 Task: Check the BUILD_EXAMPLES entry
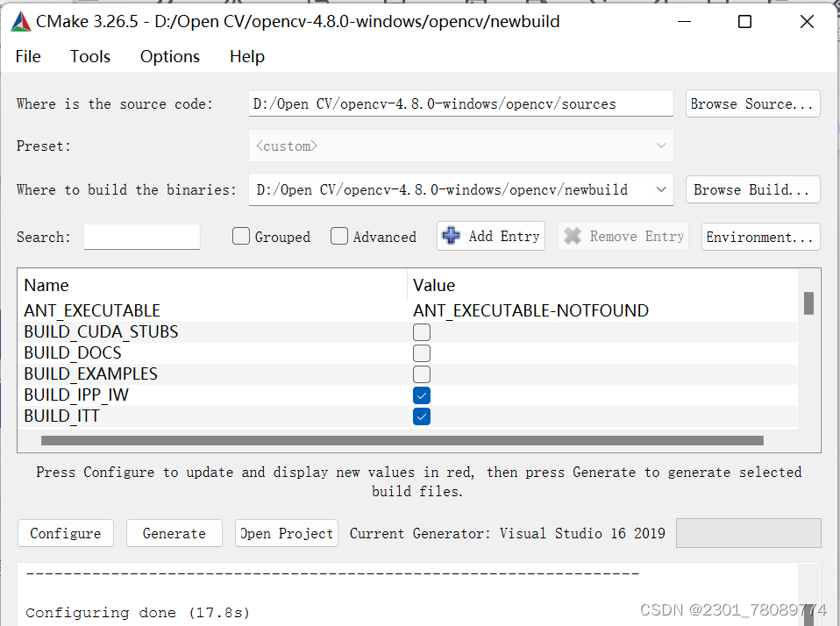[422, 373]
